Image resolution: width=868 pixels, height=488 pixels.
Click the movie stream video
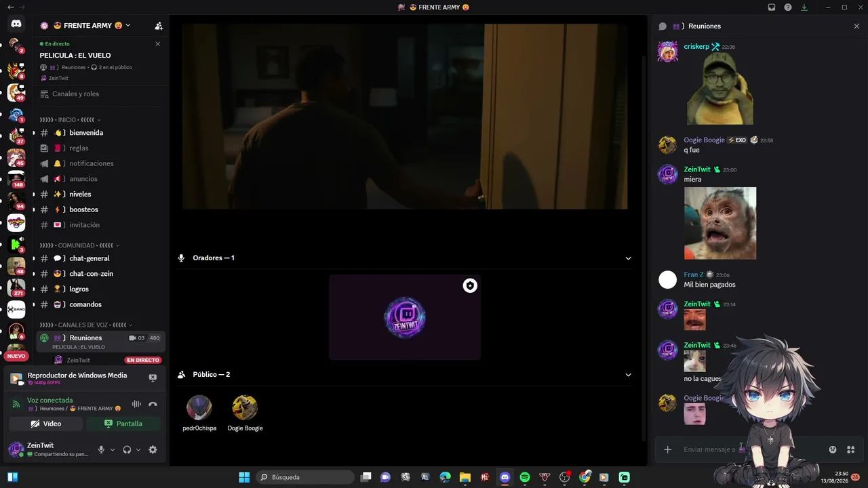pyautogui.click(x=405, y=117)
